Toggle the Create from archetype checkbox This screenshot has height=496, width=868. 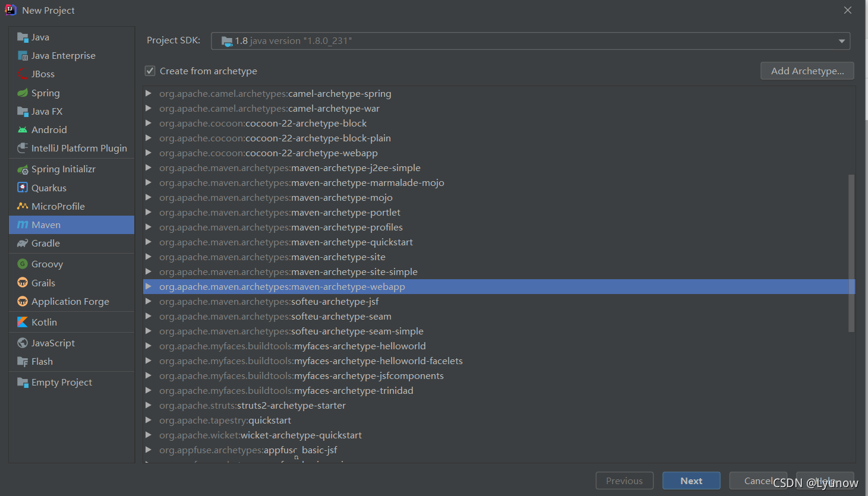[150, 71]
